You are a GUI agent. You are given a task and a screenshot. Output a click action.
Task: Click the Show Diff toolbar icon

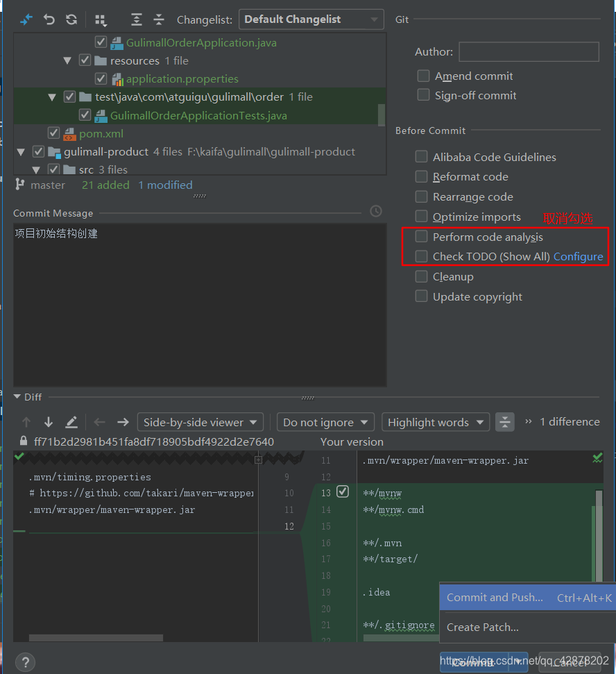point(26,19)
